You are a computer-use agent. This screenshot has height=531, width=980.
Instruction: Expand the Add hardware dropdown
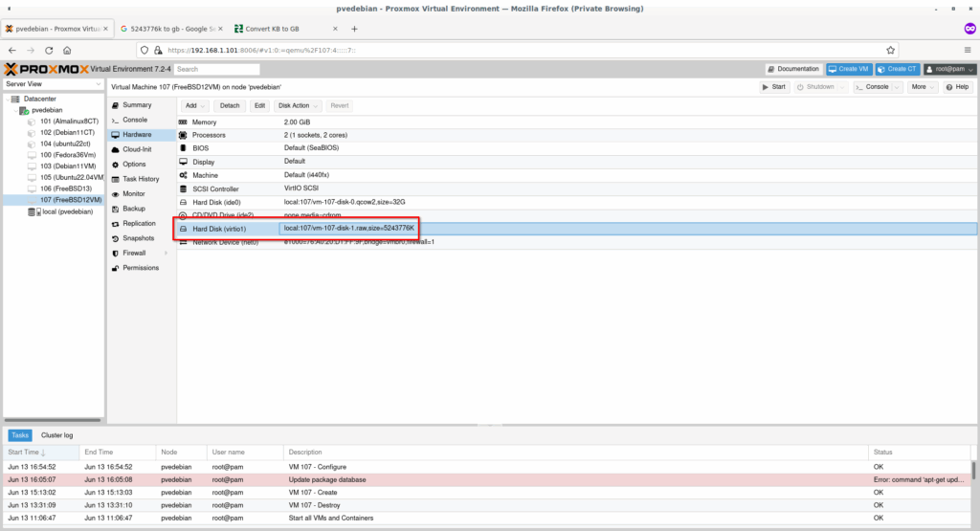[x=194, y=105]
